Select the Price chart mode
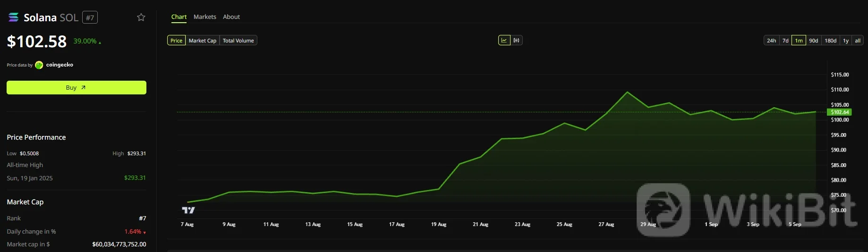Screen dimensions: 868x252 176,41
